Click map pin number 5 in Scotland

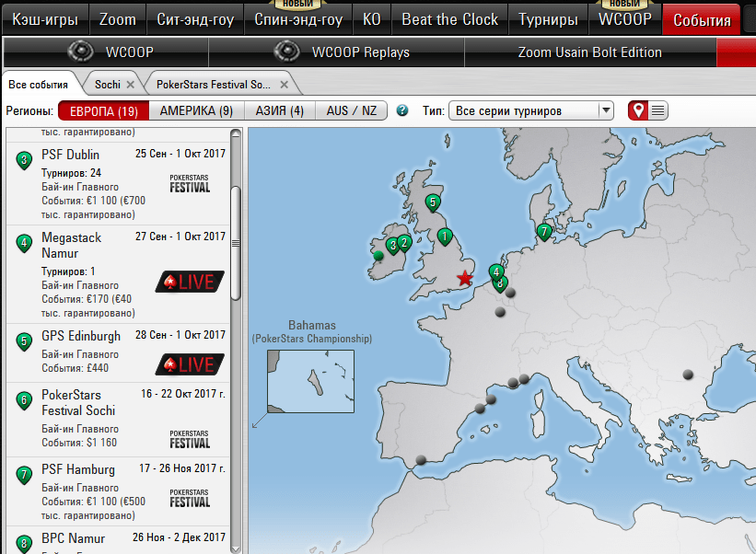click(x=433, y=202)
